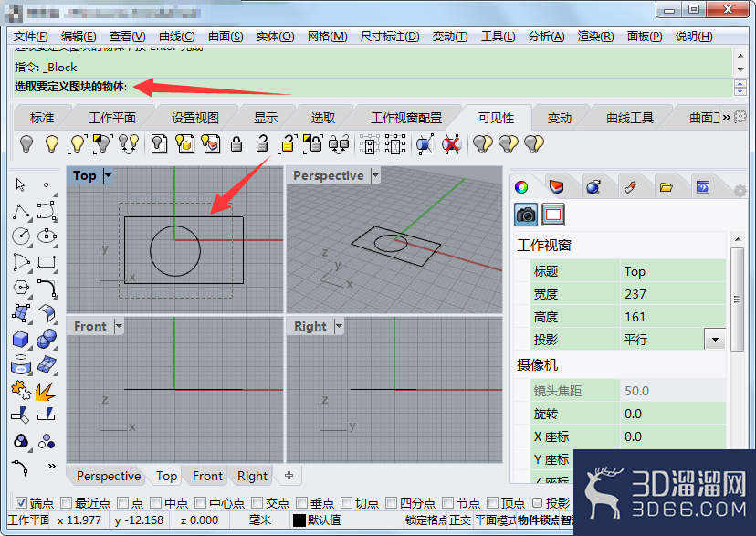Click the 旋转 value field 0.0
The width and height of the screenshot is (756, 536).
tap(673, 414)
